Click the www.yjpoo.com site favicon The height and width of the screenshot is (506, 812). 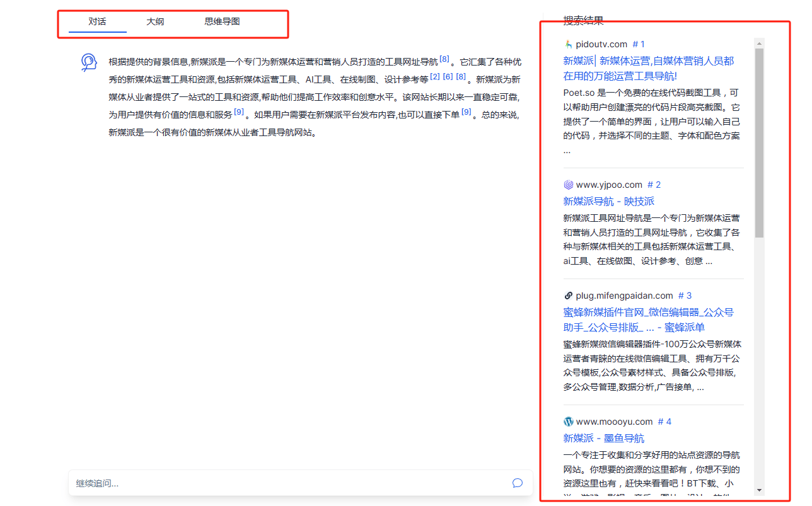coord(568,185)
